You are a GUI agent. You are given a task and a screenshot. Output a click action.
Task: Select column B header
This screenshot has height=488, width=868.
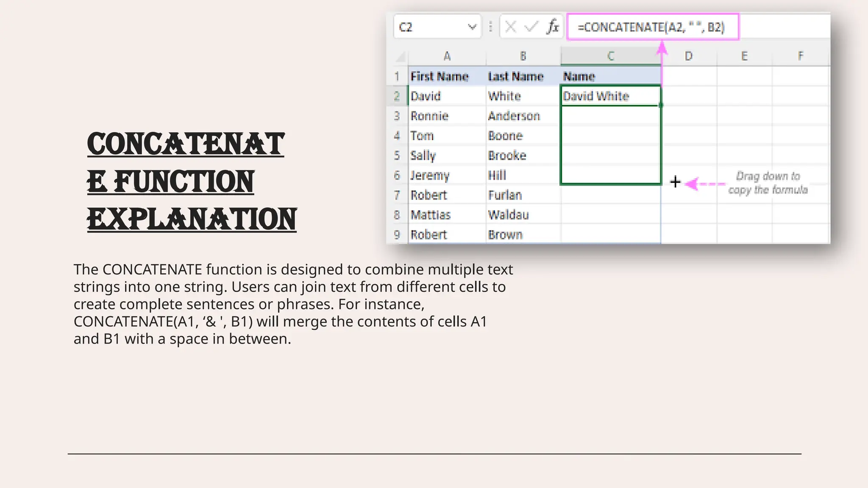(x=523, y=56)
